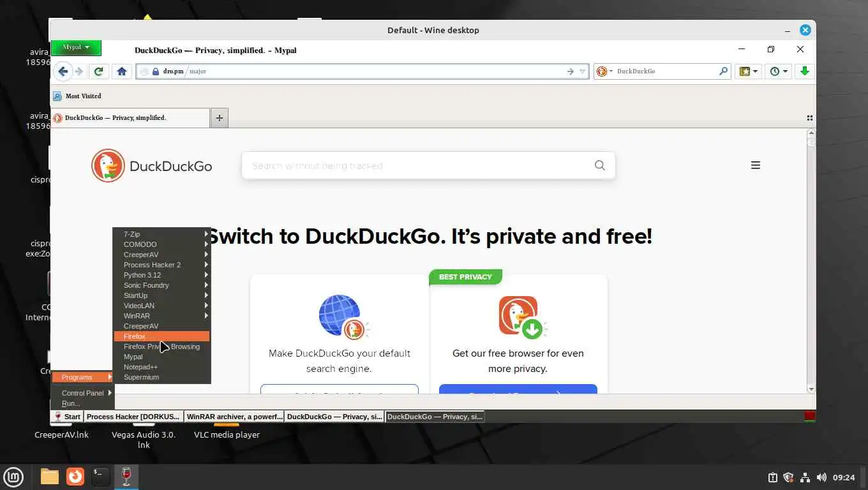
Task: Open the Control Panel submenu
Action: [x=82, y=393]
